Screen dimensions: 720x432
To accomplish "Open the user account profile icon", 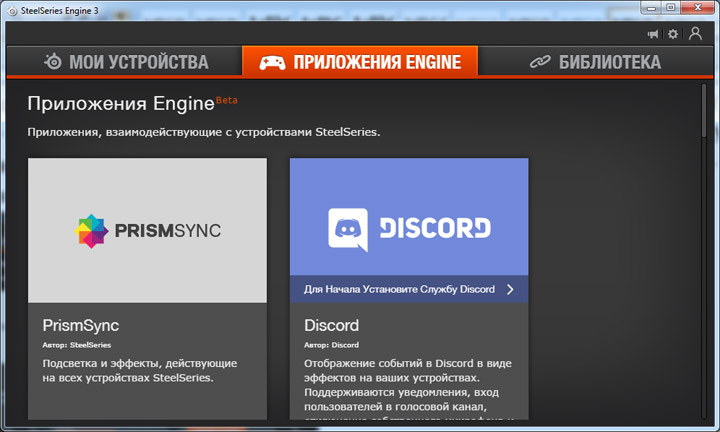I will 695,34.
